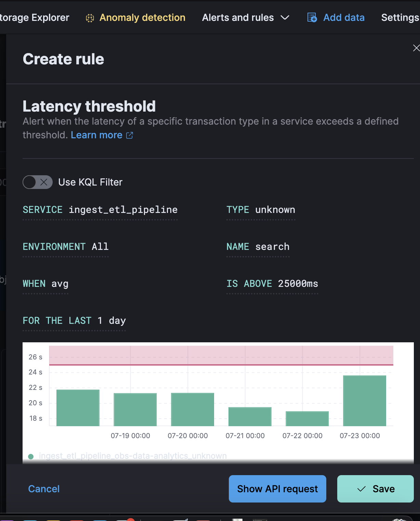The width and height of the screenshot is (420, 521).
Task: Change the WHEN avg aggregation
Action: tap(45, 284)
